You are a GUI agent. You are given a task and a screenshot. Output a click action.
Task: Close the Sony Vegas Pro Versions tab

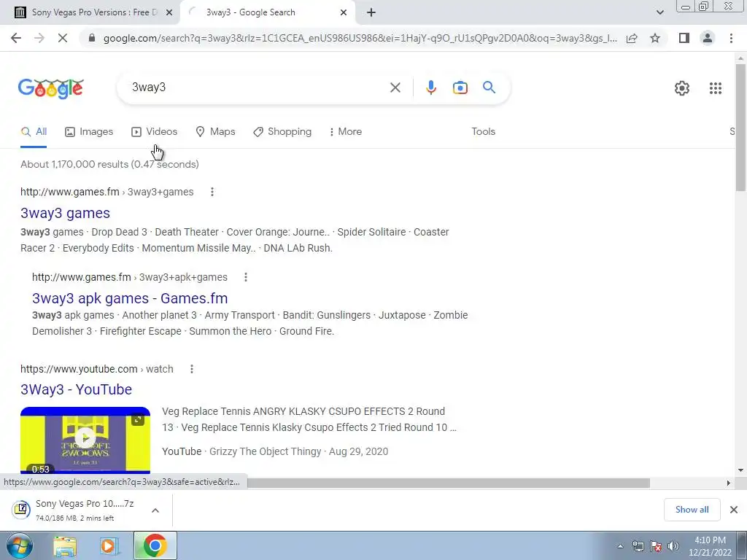point(169,13)
